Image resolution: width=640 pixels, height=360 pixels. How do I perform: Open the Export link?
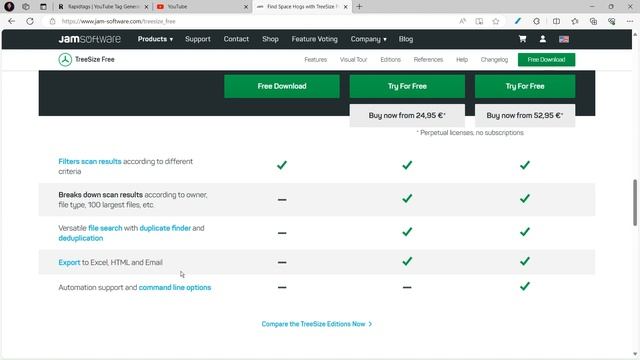(x=69, y=262)
